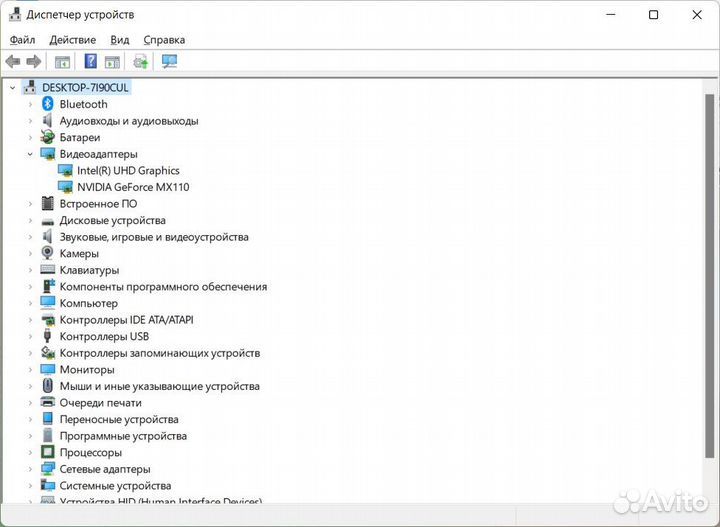Expand the Контроллеры USB category

[30, 336]
